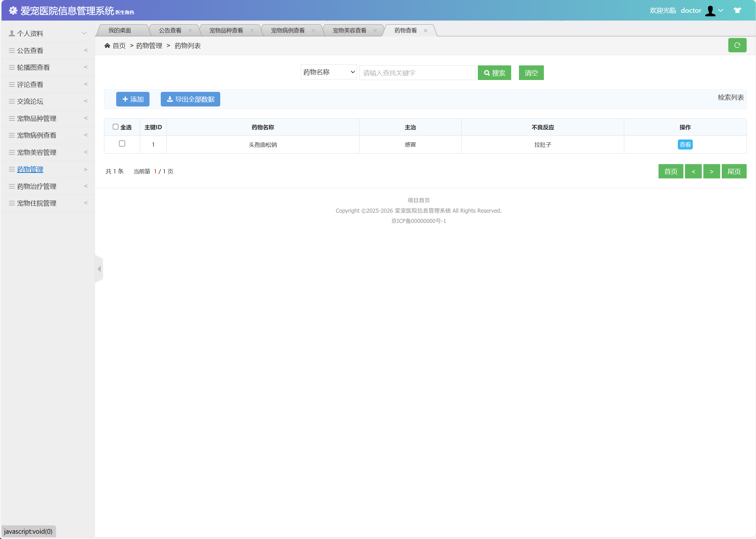Switch to the 我的桌面 tab
Screen dimensions: 756x539
120,31
